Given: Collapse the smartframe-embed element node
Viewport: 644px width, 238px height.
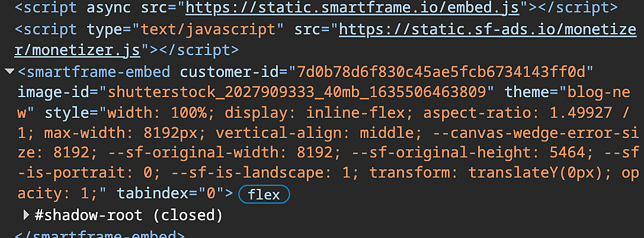Looking at the screenshot, I should click(x=9, y=72).
